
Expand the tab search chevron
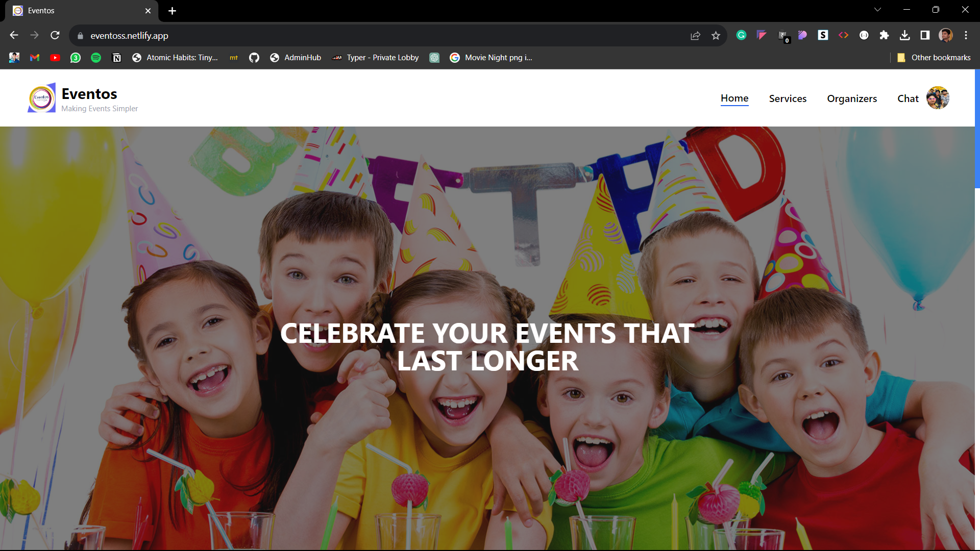(877, 10)
